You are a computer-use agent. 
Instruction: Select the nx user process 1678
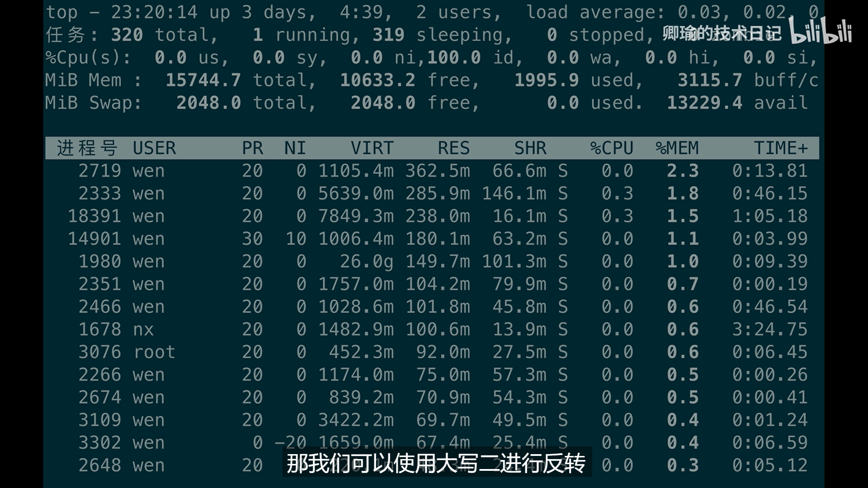pyautogui.click(x=100, y=329)
